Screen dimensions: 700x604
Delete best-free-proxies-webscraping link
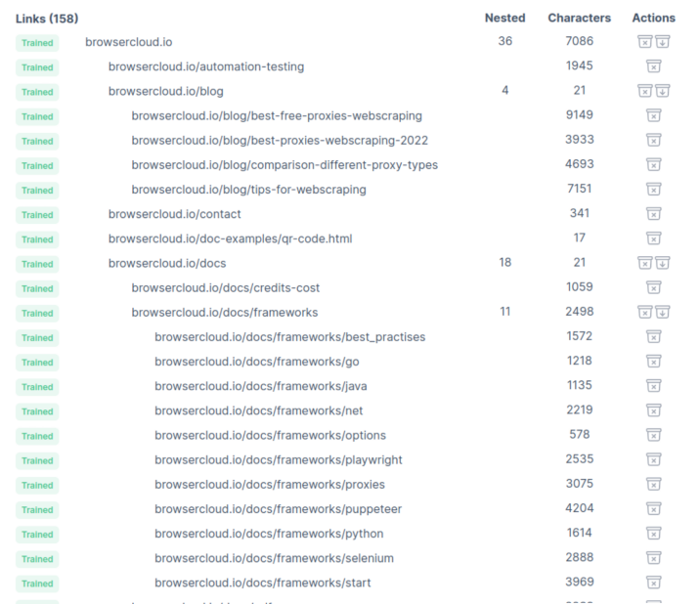(x=654, y=115)
